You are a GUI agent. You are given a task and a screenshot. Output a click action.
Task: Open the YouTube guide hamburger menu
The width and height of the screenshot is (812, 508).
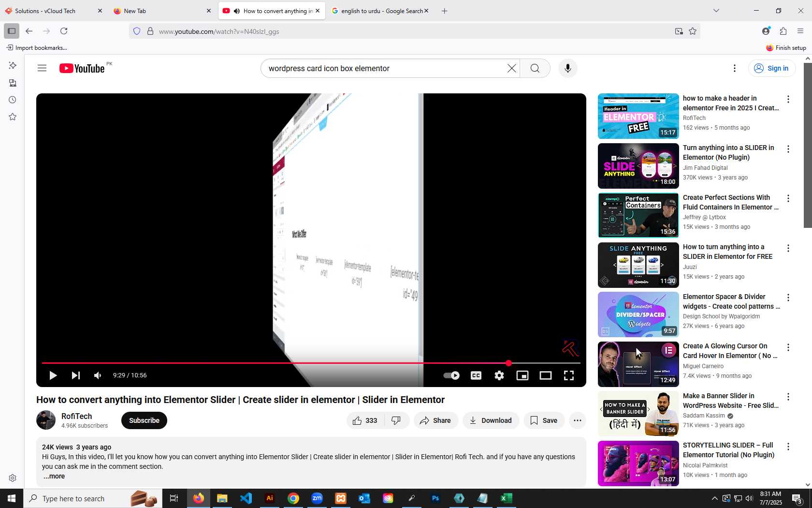[x=42, y=68]
